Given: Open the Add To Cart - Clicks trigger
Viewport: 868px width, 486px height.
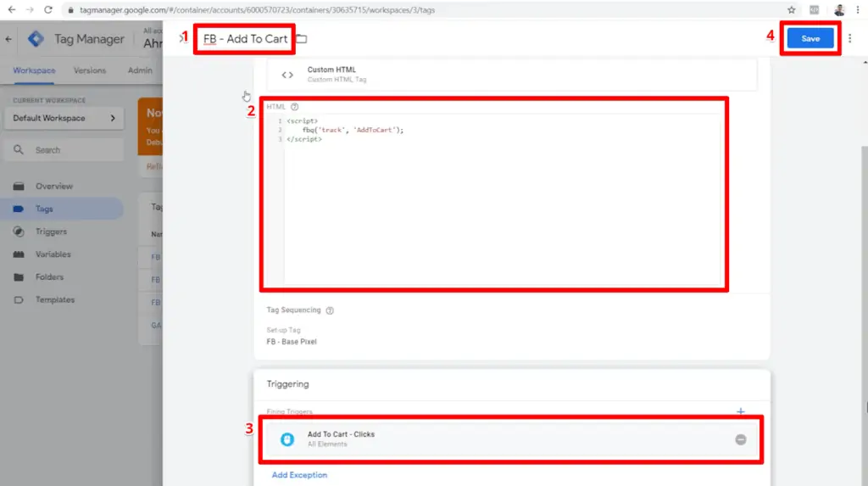Looking at the screenshot, I should click(511, 439).
